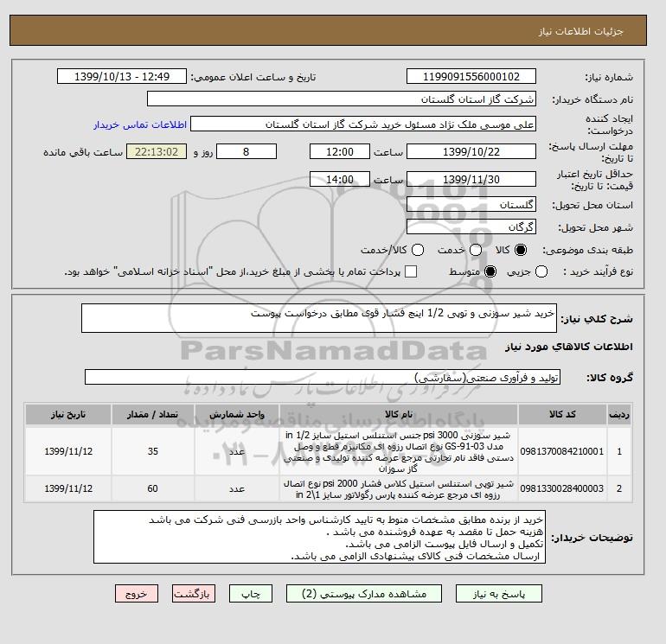Select the کالا radio button
The height and width of the screenshot is (644, 666).
tap(521, 250)
